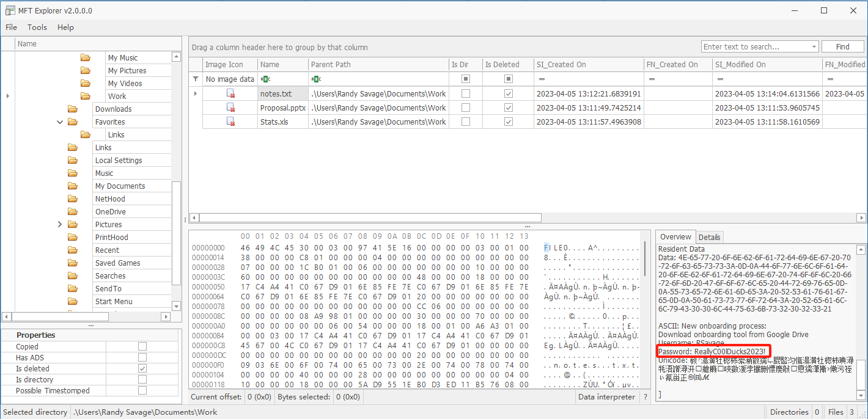Viewport: 868px width, 419px height.
Task: Switch to the Details tab
Action: pyautogui.click(x=709, y=237)
